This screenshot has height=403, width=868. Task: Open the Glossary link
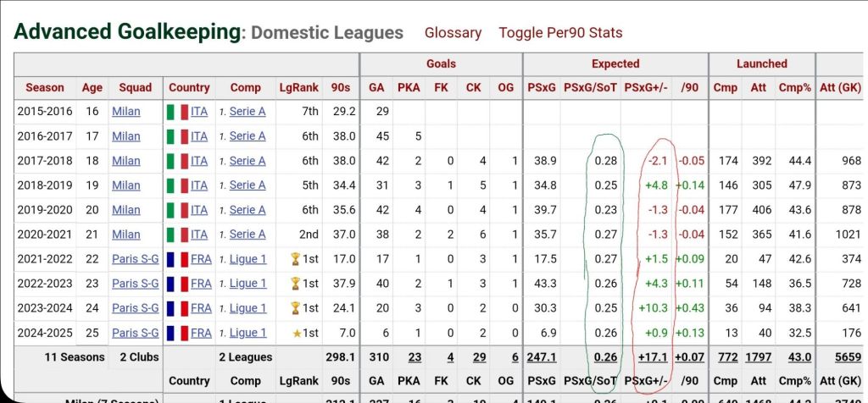click(x=453, y=33)
